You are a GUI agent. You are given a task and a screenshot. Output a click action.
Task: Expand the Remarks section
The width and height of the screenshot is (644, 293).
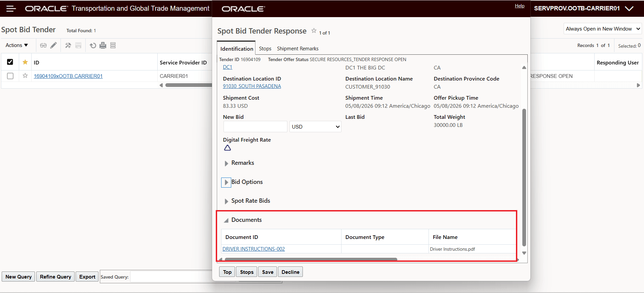[x=226, y=163]
